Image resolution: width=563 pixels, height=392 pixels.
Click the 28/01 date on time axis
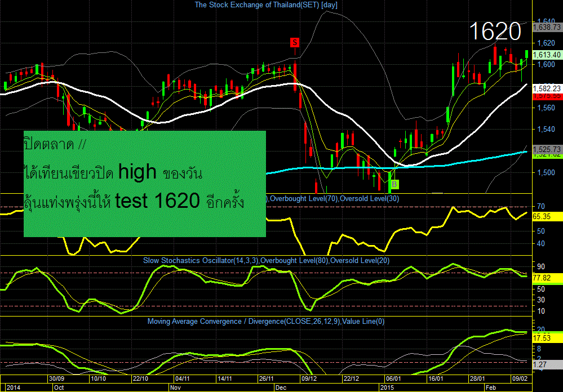click(x=477, y=378)
